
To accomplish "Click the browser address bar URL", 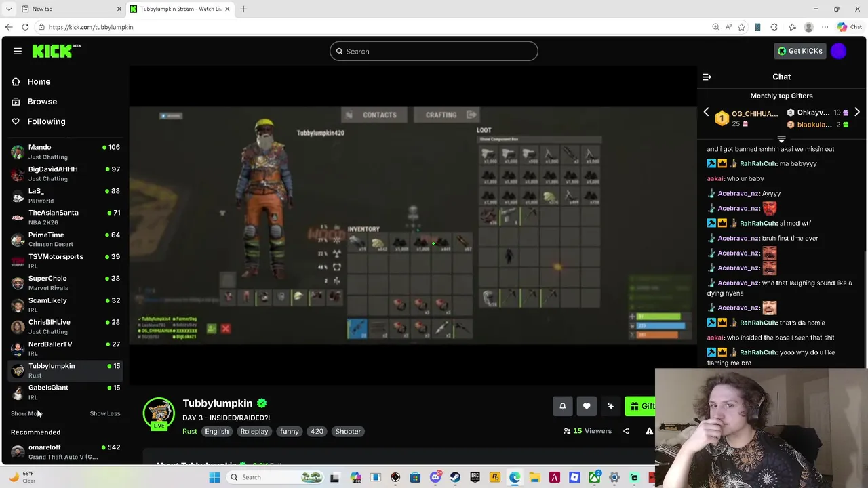I will pyautogui.click(x=91, y=27).
